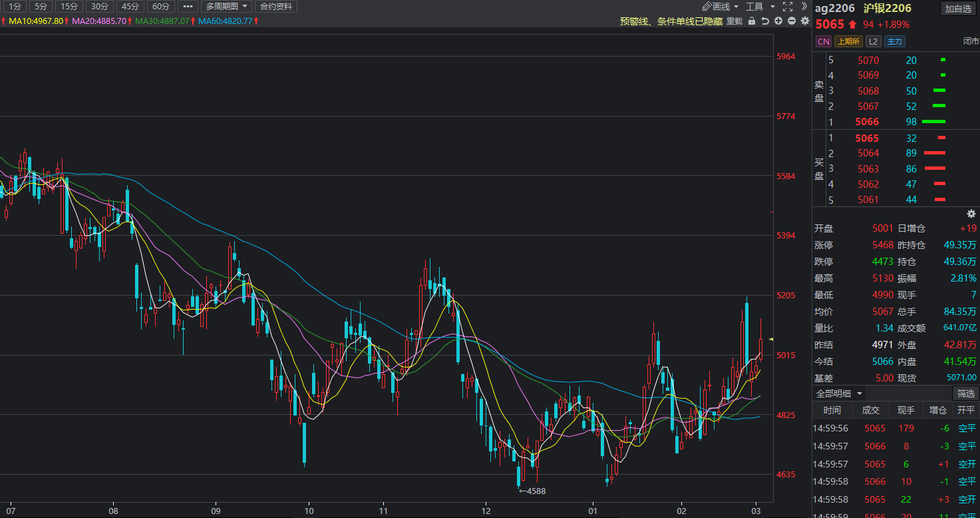Image resolution: width=980 pixels, height=518 pixels.
Task: Zoom out chart with minus icon
Action: [x=792, y=21]
